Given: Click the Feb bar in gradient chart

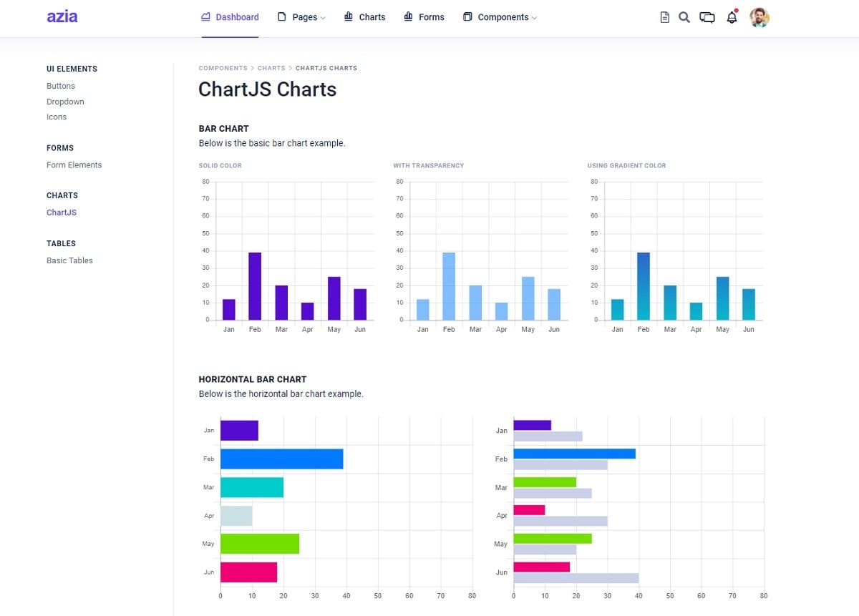Looking at the screenshot, I should [x=644, y=286].
